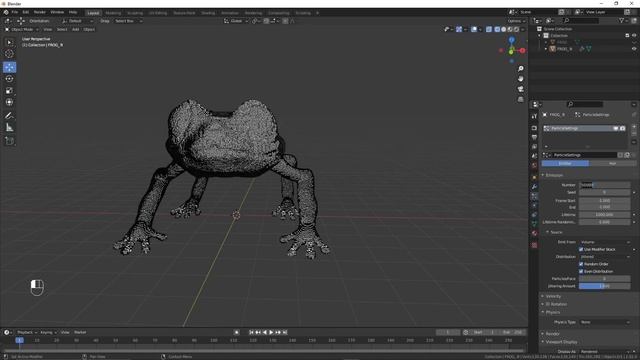Choose the Measure tool
The height and width of the screenshot is (360, 640).
[x=9, y=128]
